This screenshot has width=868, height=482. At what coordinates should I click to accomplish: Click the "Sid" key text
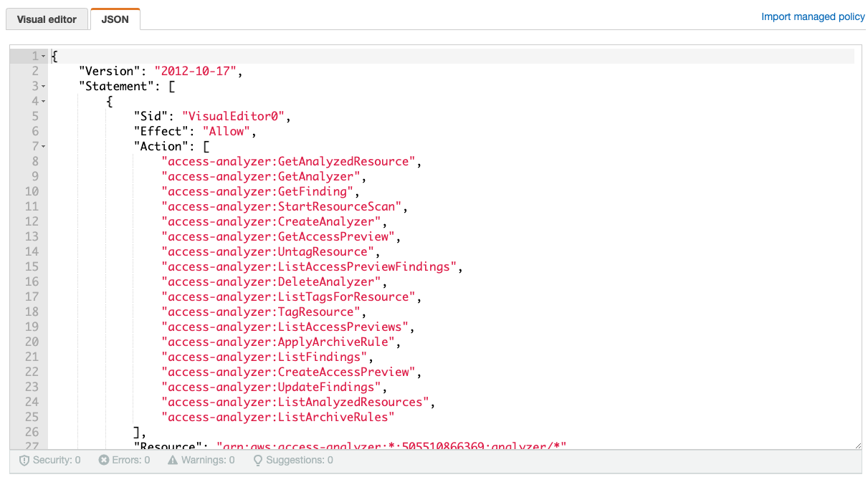click(x=151, y=116)
